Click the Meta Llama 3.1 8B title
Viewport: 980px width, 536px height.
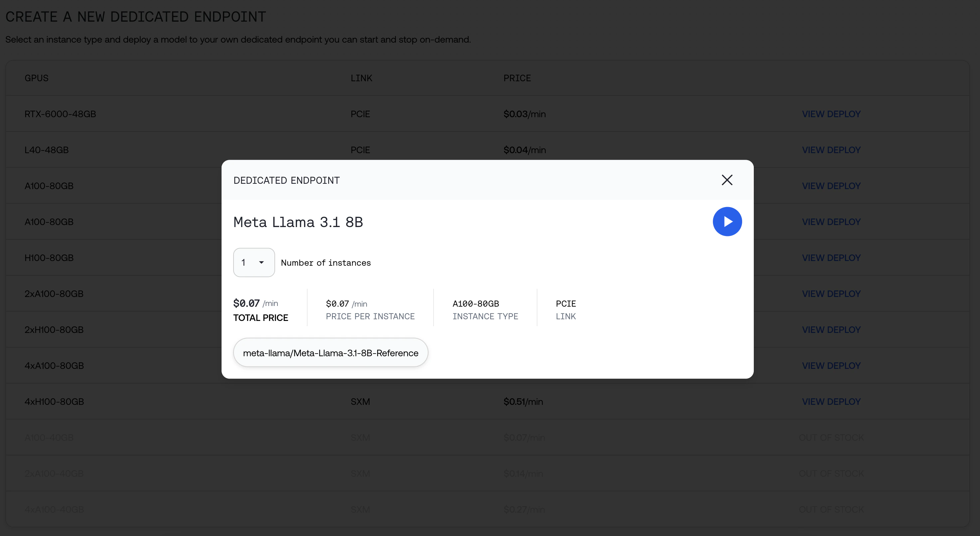tap(298, 222)
